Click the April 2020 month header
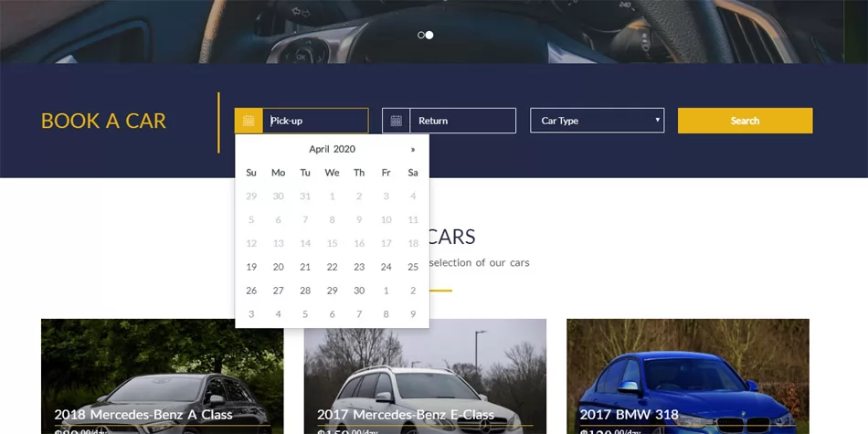The image size is (868, 434). [x=333, y=149]
